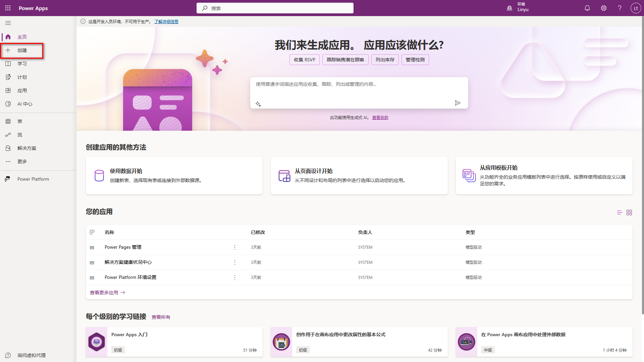
Task: Open 解决方案 in left navigation
Action: tap(26, 148)
